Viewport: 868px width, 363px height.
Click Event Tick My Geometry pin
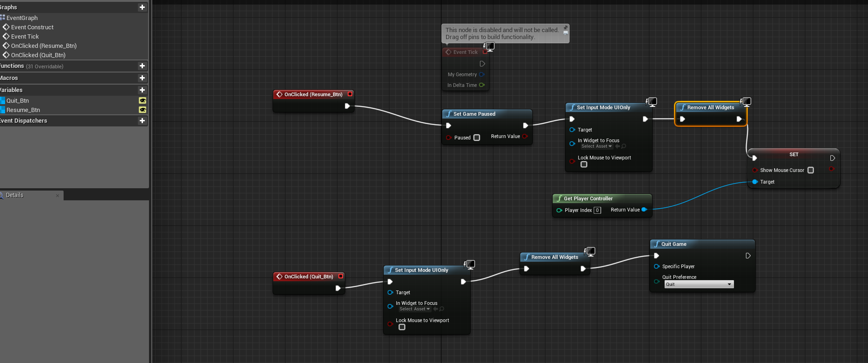click(x=482, y=74)
